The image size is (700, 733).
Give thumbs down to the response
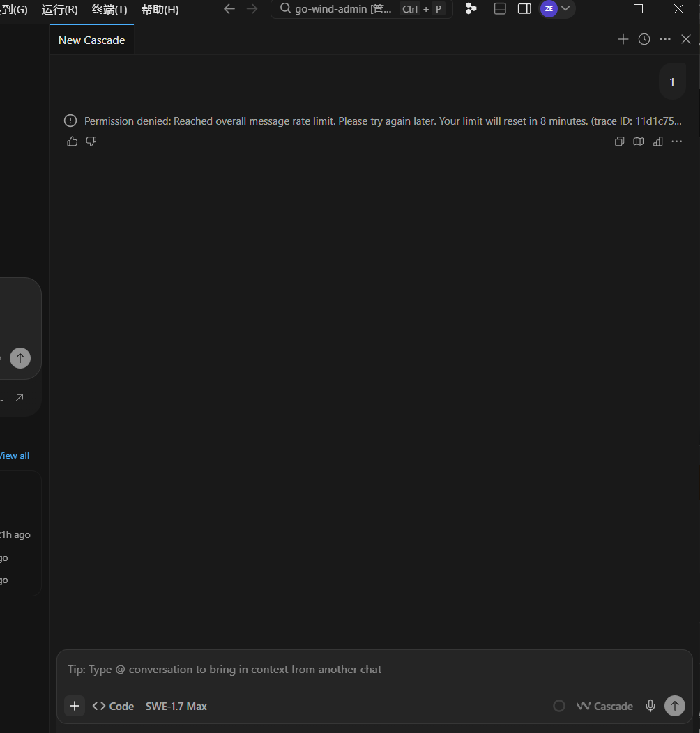pyautogui.click(x=91, y=141)
